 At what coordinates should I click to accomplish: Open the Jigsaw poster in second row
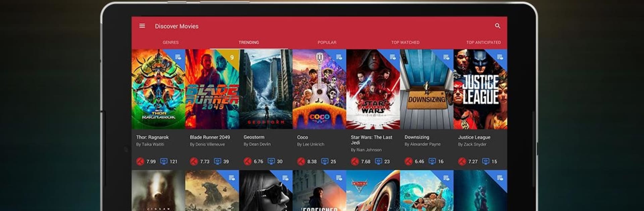(x=158, y=191)
